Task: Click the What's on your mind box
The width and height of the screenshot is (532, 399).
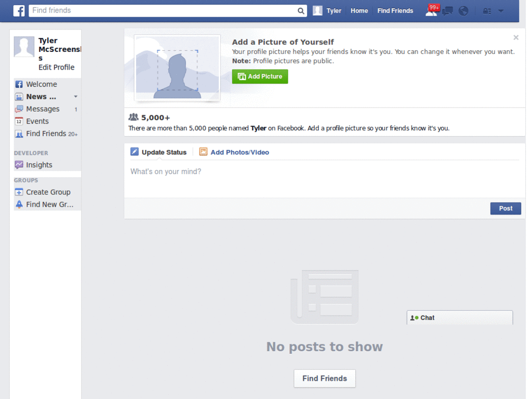Action: pyautogui.click(x=325, y=179)
